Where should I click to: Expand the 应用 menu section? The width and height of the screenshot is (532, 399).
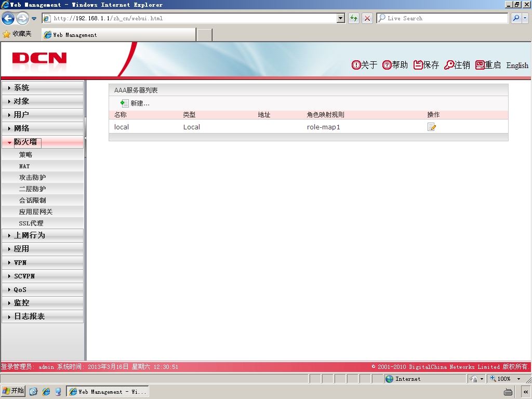pos(43,249)
